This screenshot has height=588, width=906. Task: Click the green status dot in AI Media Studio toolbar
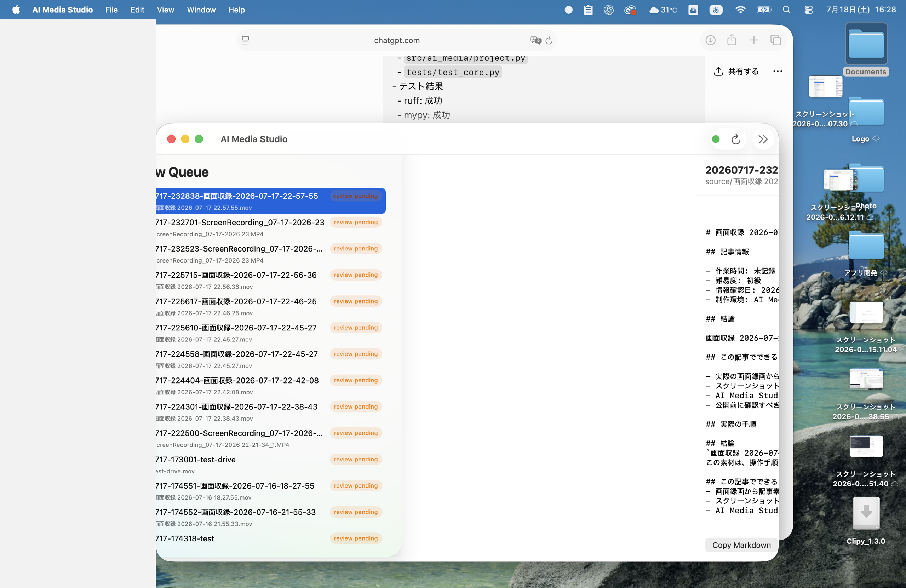click(716, 139)
